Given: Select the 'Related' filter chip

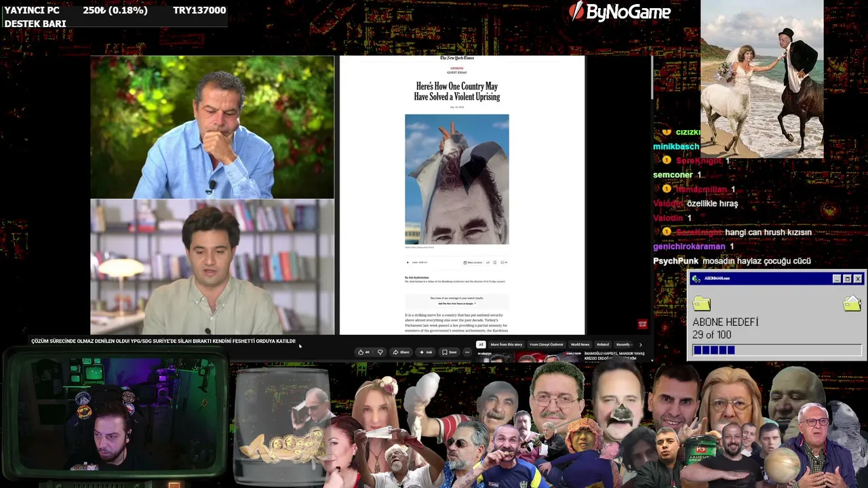Looking at the screenshot, I should pos(603,344).
